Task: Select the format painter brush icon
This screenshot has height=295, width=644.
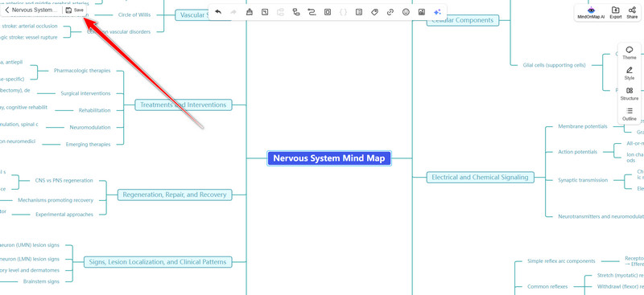Action: (249, 12)
